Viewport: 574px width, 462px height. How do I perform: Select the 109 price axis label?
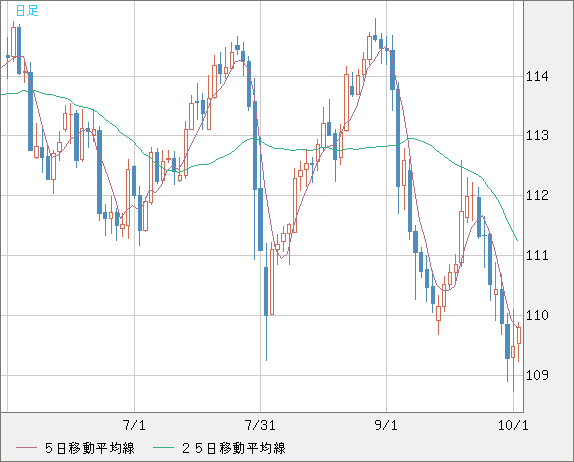537,375
